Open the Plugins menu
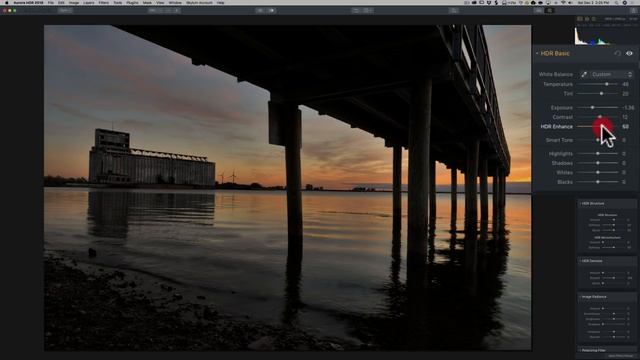The height and width of the screenshot is (360, 640). tap(132, 2)
